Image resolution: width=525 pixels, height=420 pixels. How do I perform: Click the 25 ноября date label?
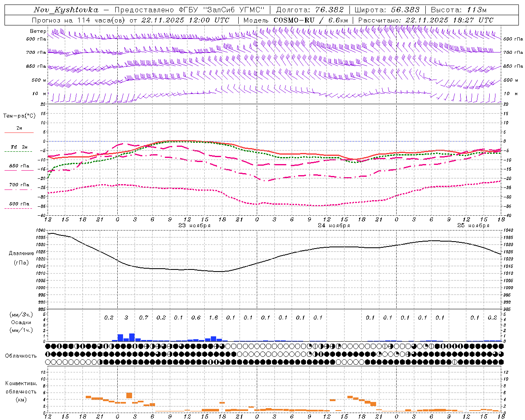473,226
